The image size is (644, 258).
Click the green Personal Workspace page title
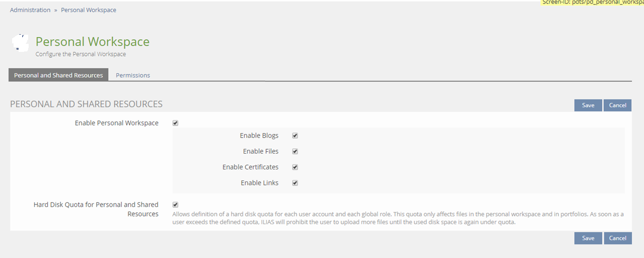(x=93, y=41)
